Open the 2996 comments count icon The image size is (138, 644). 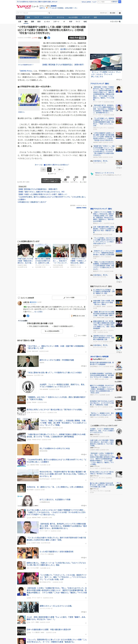35,38
